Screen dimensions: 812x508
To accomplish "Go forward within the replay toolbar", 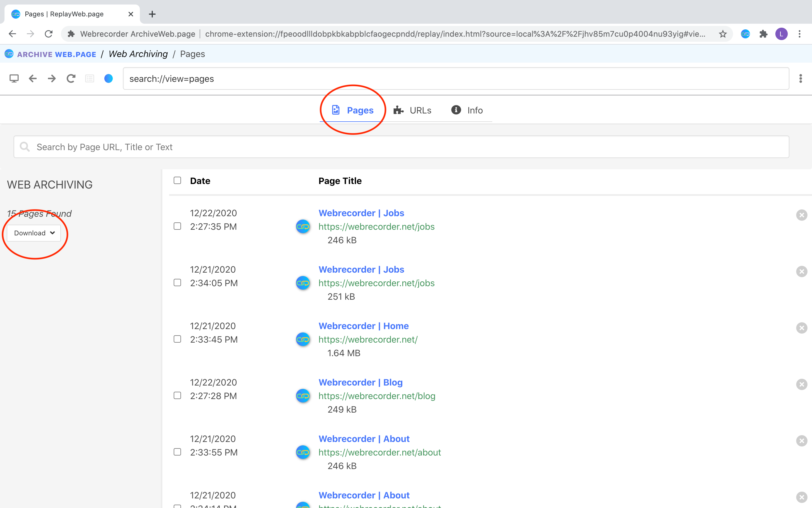I will pos(52,79).
